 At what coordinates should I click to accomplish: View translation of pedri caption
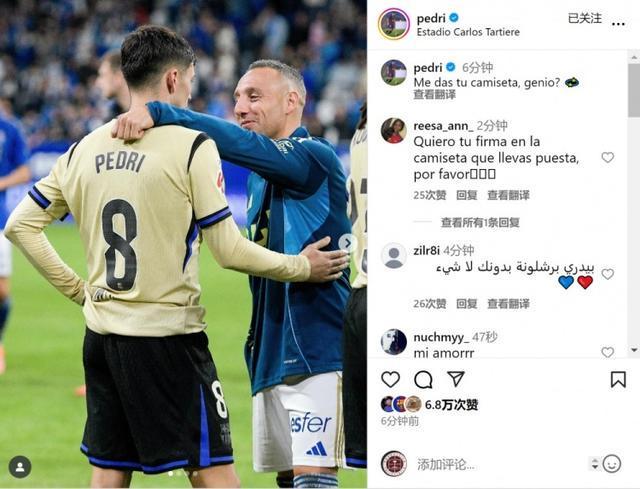pyautogui.click(x=434, y=94)
